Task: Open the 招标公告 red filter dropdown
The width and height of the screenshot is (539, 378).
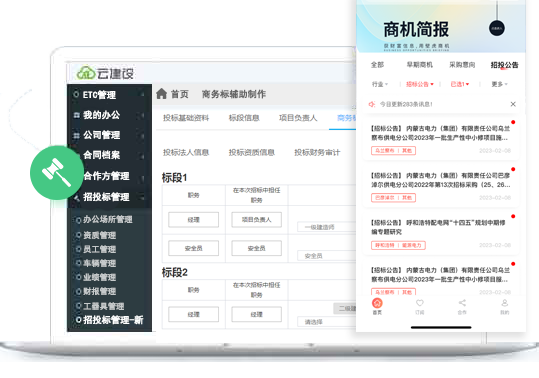Action: pos(420,84)
